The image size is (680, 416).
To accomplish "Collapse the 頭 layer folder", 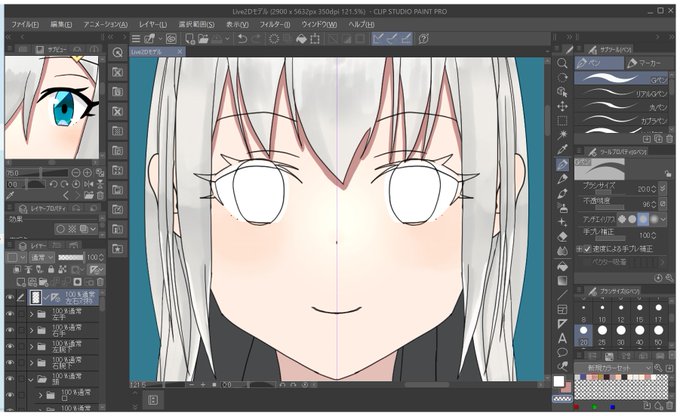I will pos(31,380).
